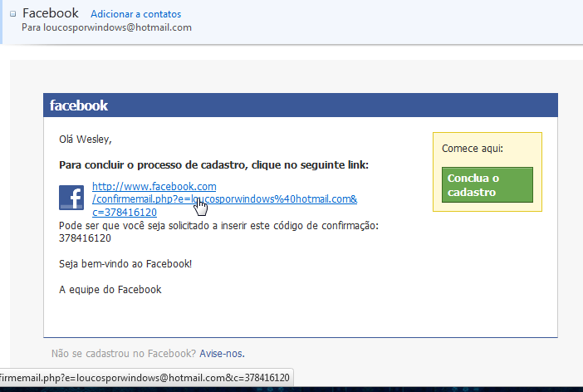This screenshot has width=583, height=392.
Task: Click the "Avise-nos" link
Action: point(221,353)
